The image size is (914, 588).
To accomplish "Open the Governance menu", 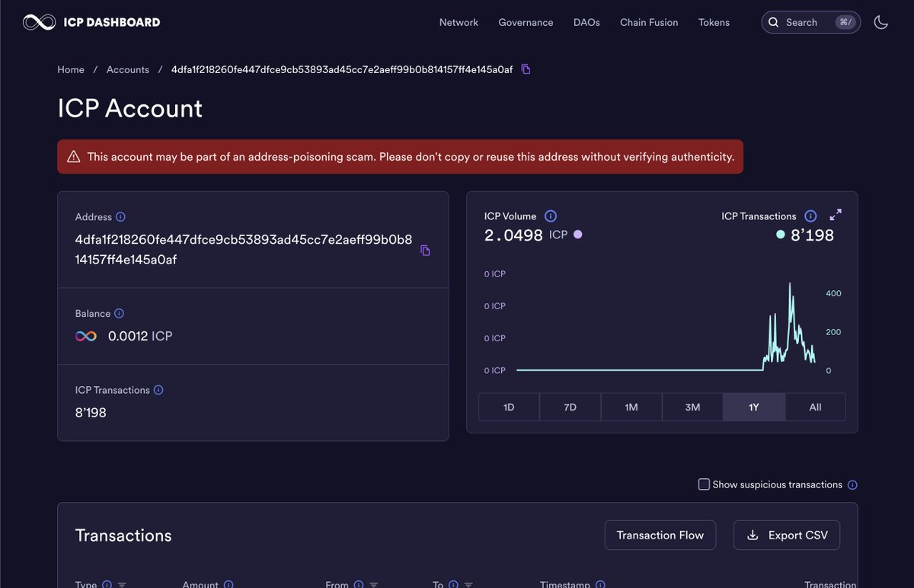I will (526, 22).
